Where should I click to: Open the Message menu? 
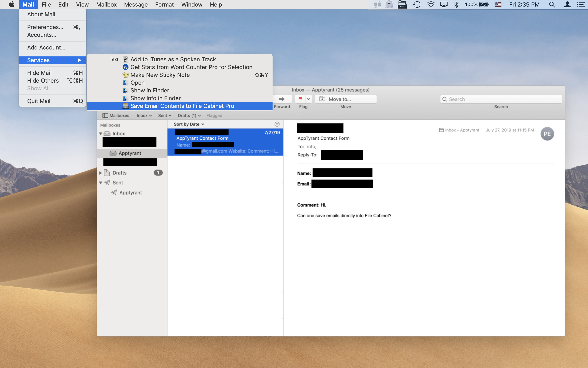point(136,4)
